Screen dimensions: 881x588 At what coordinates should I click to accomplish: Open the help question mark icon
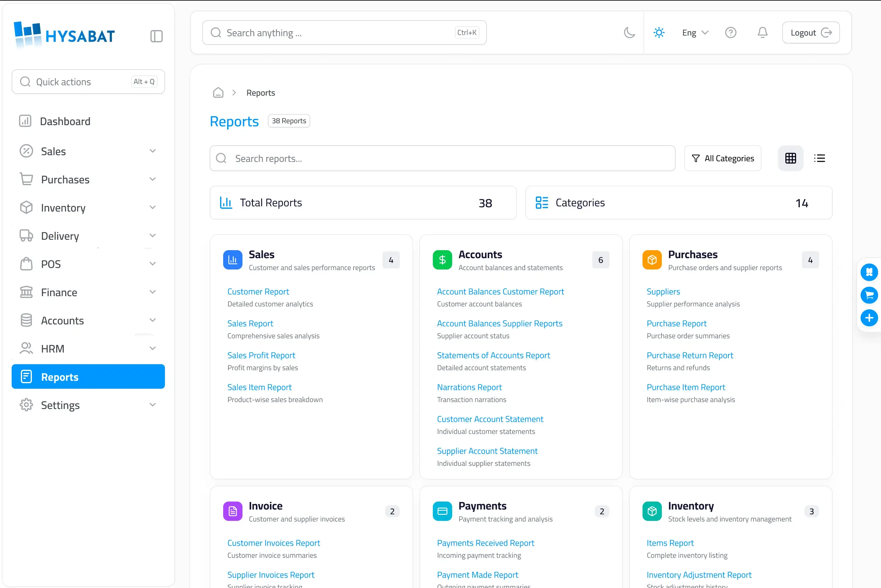pyautogui.click(x=730, y=32)
